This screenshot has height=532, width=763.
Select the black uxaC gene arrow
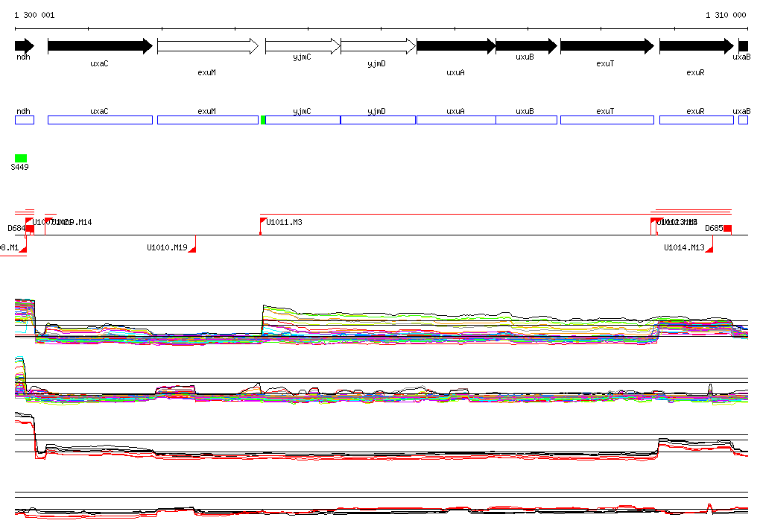click(x=101, y=46)
